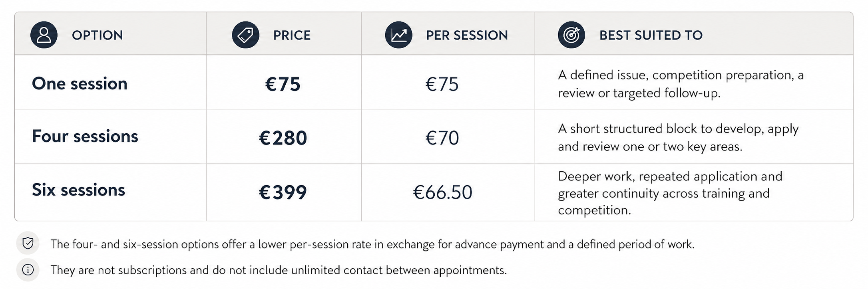The height and width of the screenshot is (289, 868).
Task: Click the person icon beside OPTION
Action: [44, 35]
